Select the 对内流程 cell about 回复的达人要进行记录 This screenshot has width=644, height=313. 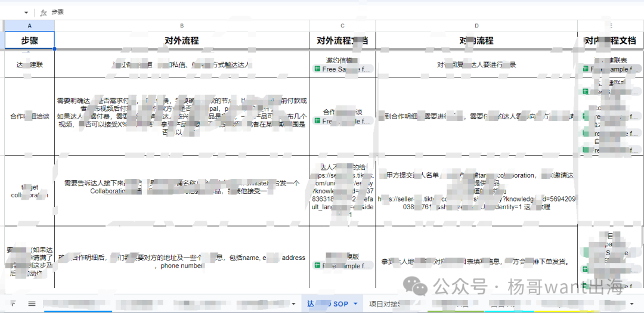(476, 64)
